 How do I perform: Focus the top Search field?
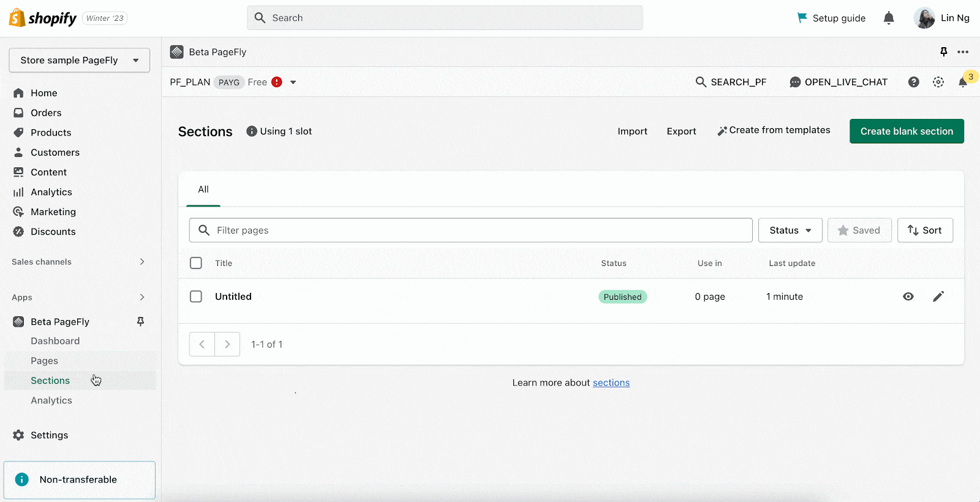coord(445,18)
